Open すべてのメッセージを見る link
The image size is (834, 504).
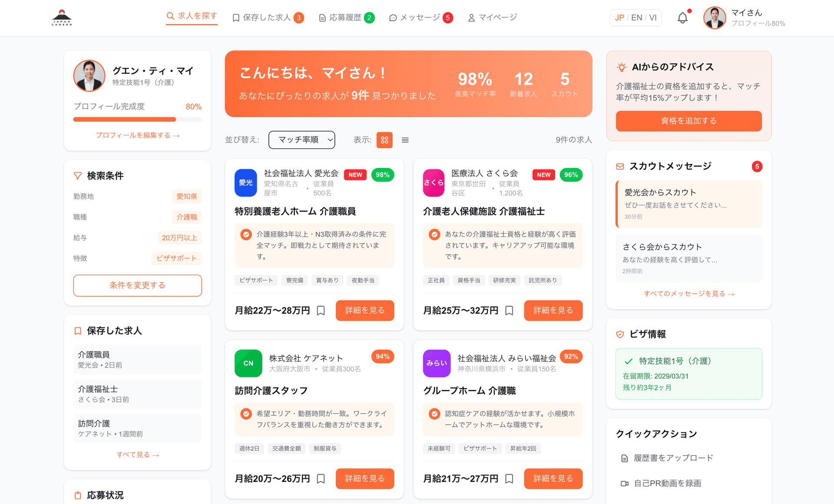coord(688,293)
